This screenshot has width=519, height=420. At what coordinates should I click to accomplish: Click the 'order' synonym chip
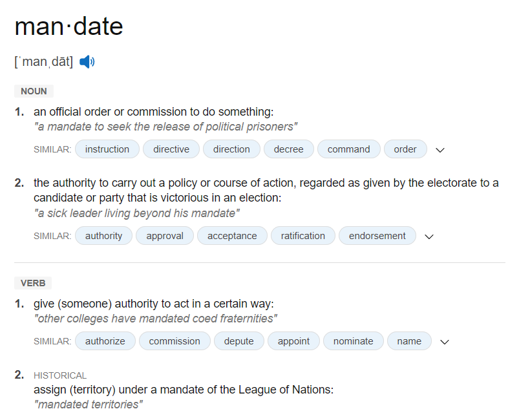pyautogui.click(x=405, y=149)
